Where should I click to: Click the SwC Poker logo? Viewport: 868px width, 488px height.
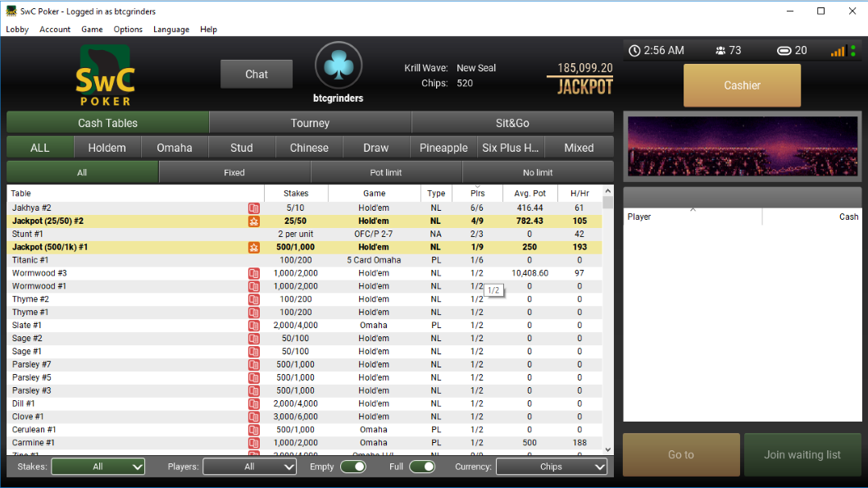pyautogui.click(x=105, y=75)
